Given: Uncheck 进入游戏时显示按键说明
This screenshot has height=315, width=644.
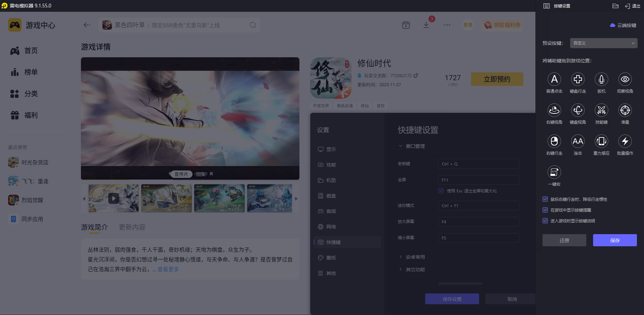Looking at the screenshot, I should click(545, 221).
